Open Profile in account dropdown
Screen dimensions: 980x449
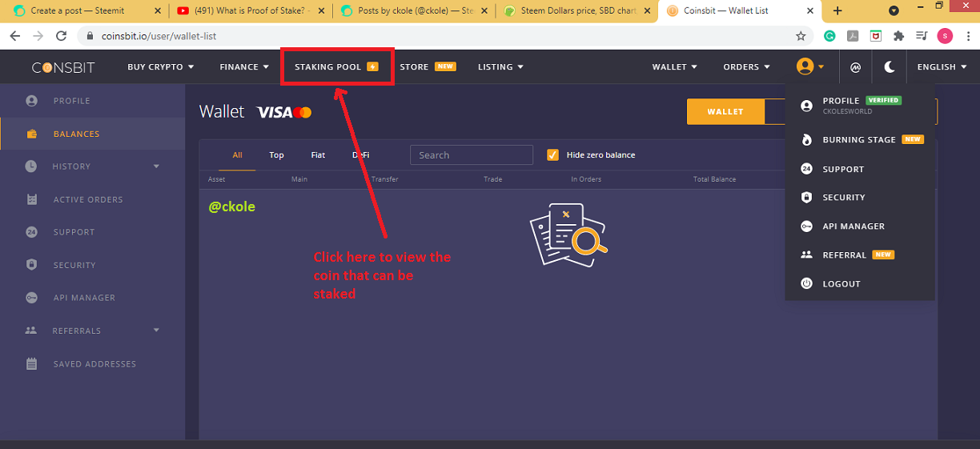coord(861,104)
